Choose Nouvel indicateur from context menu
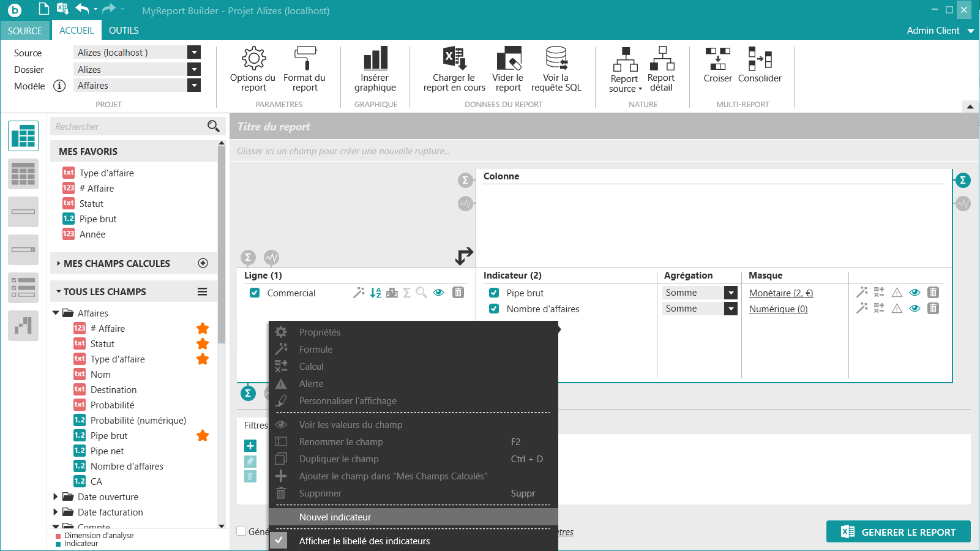The height and width of the screenshot is (551, 980). pyautogui.click(x=335, y=517)
